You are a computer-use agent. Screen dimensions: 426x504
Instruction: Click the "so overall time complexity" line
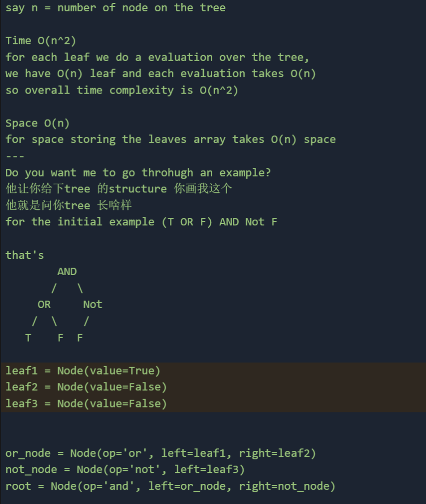[122, 91]
